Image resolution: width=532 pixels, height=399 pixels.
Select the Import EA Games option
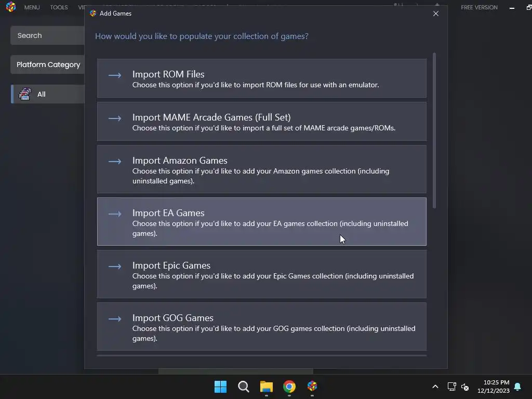coord(262,221)
